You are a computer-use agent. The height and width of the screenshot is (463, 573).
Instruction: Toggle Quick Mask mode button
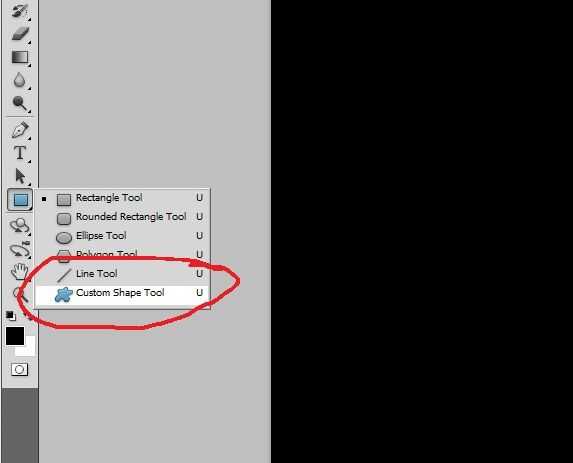click(x=19, y=369)
